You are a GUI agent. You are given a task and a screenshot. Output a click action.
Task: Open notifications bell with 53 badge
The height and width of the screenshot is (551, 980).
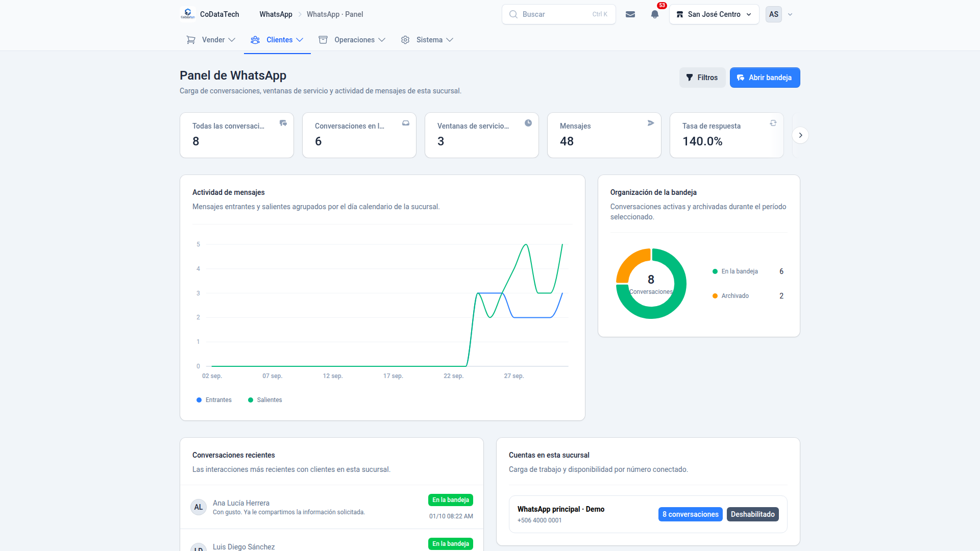pos(655,14)
